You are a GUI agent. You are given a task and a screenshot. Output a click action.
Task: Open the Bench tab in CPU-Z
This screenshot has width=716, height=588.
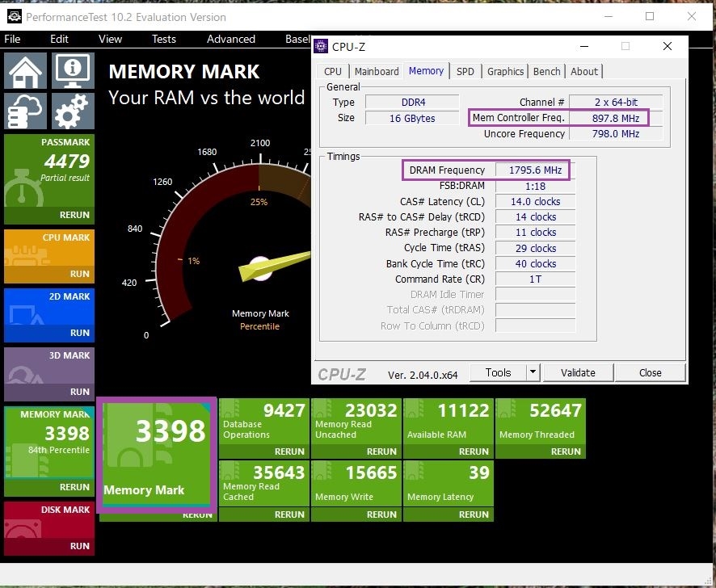546,71
